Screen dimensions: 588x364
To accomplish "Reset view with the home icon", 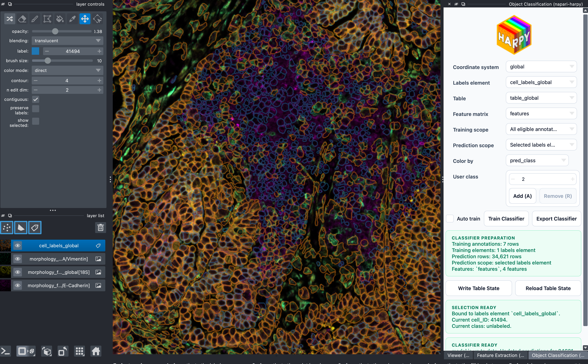I will pos(96,351).
